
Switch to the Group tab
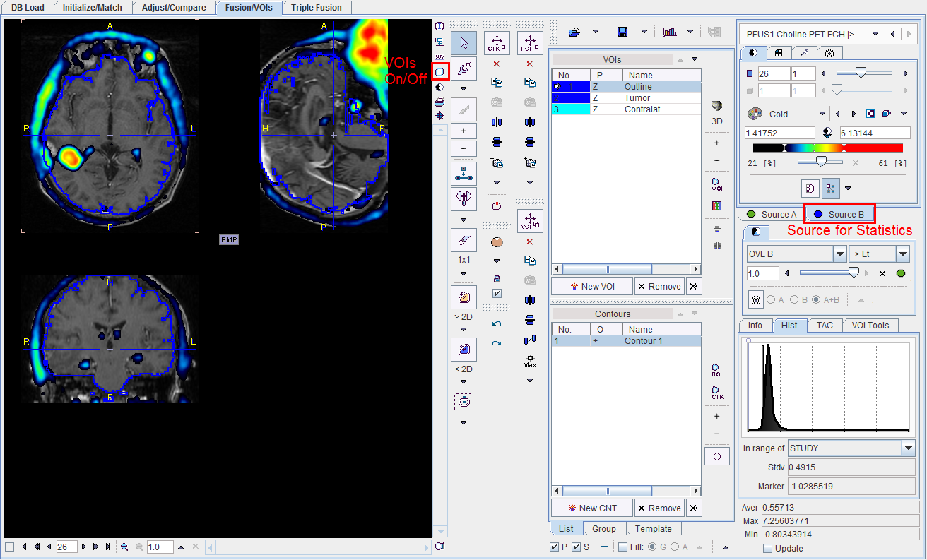tap(604, 528)
